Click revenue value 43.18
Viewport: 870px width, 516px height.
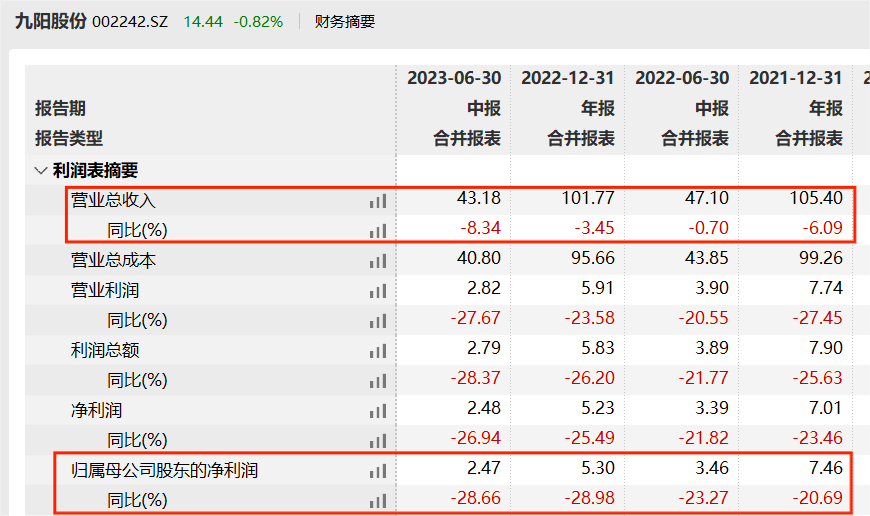479,198
